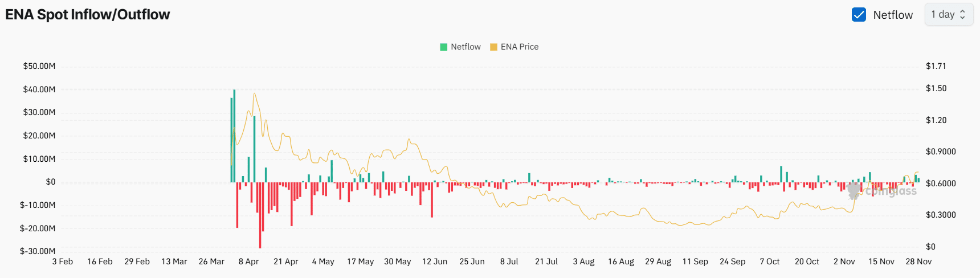Hide the ENA Price series via legend label
Screen dimensions: 980x278
point(520,47)
